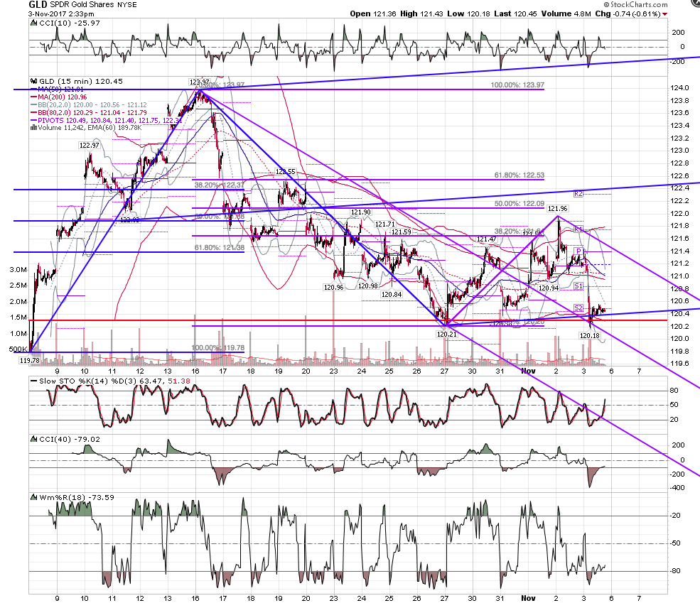Click the 120.21 low price label
The width and height of the screenshot is (700, 603).
click(447, 334)
